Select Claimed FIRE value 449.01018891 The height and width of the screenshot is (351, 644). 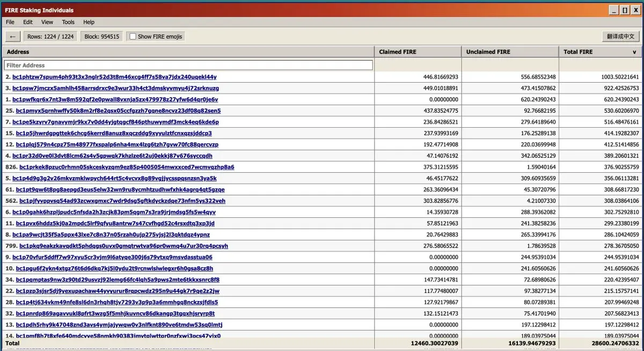pos(441,89)
